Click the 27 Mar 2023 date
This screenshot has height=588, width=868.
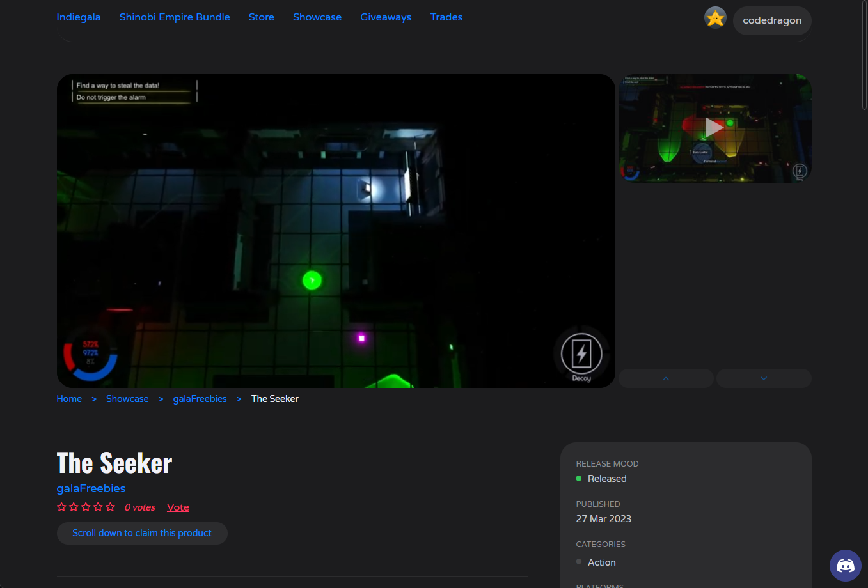(x=603, y=519)
